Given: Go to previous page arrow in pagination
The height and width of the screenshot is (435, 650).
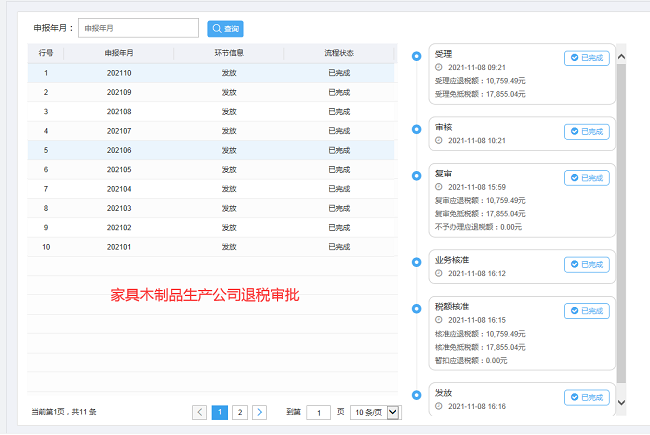Looking at the screenshot, I should click(200, 412).
